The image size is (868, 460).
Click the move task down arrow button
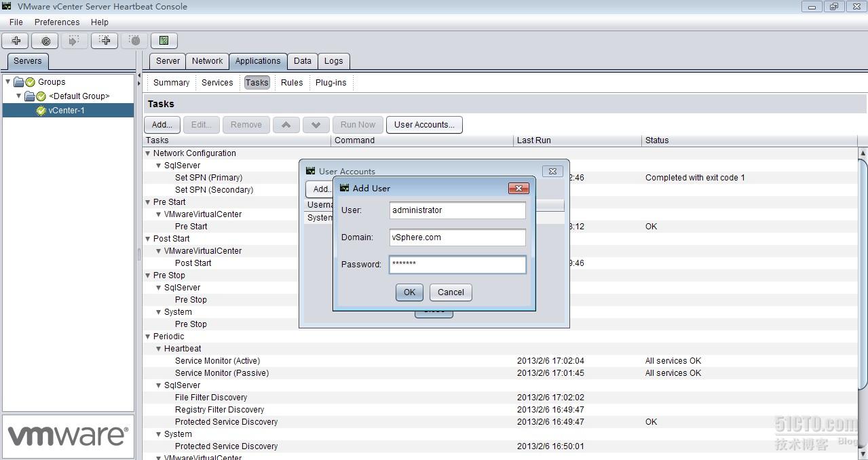(x=316, y=125)
